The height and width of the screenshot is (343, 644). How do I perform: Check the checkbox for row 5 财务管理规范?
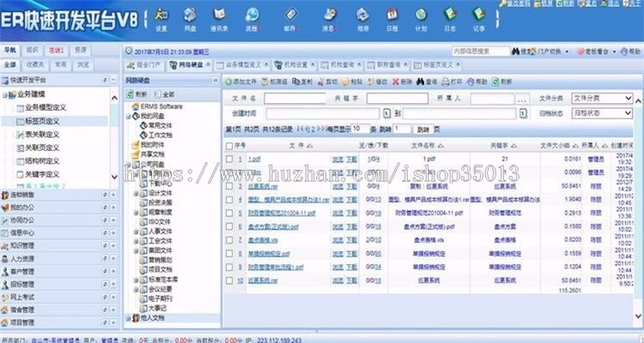click(229, 214)
